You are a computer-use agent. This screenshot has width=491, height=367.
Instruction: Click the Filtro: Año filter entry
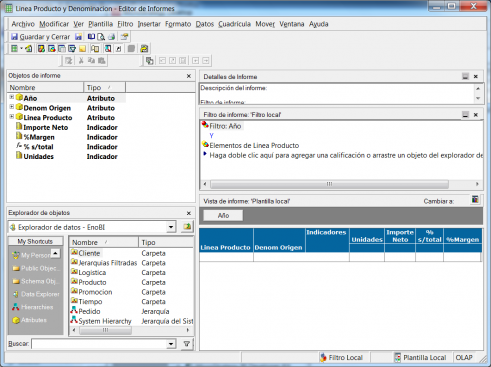pyautogui.click(x=222, y=126)
